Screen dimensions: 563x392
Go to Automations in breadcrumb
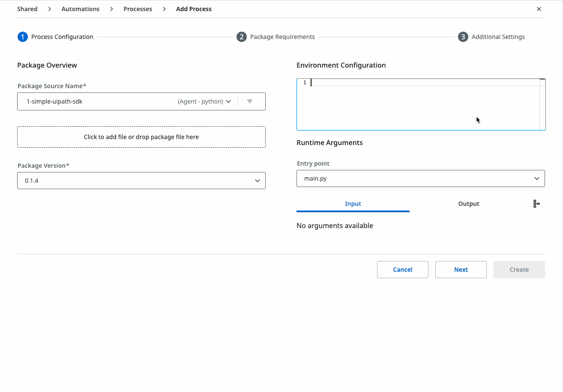tap(81, 9)
